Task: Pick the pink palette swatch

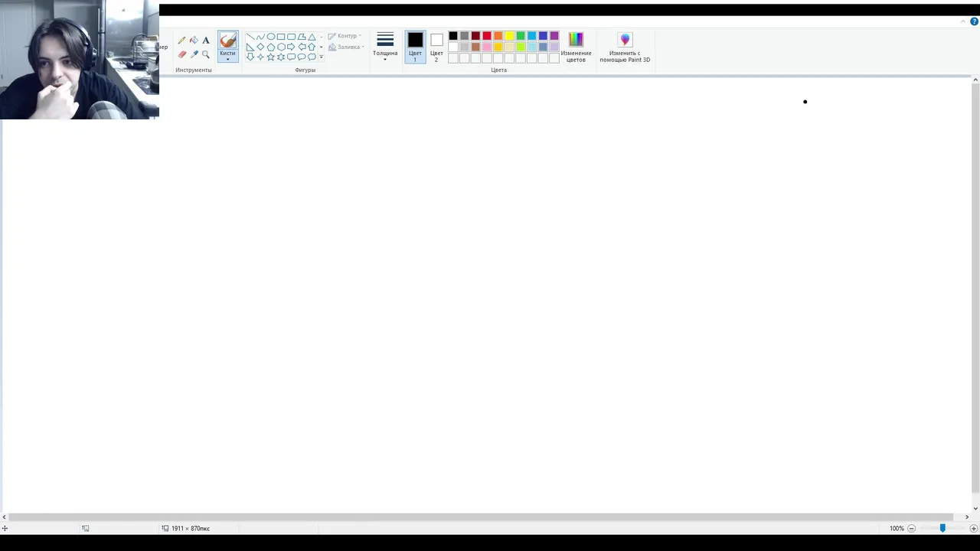Action: [x=487, y=47]
